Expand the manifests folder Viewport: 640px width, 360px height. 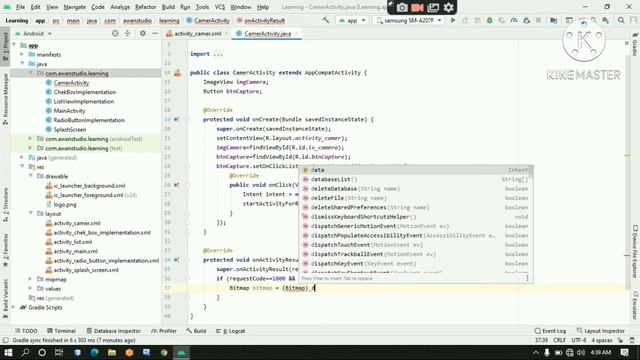point(22,54)
